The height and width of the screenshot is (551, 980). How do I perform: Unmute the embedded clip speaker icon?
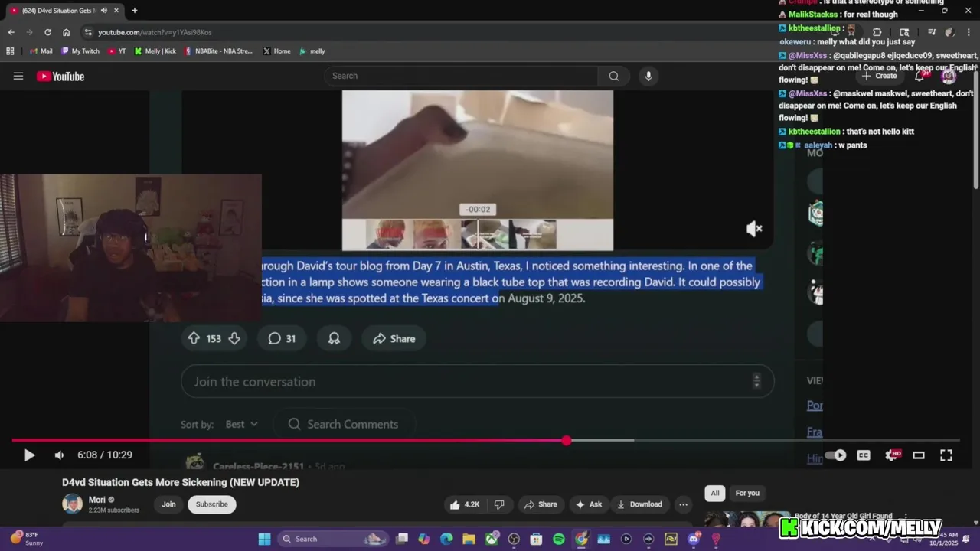pyautogui.click(x=754, y=228)
